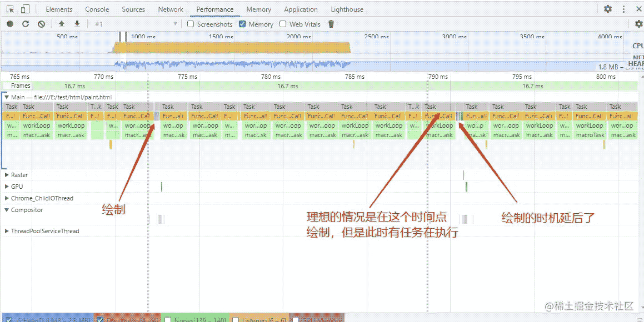Click the collect garbage trash icon
644x322 pixels.
(332, 24)
